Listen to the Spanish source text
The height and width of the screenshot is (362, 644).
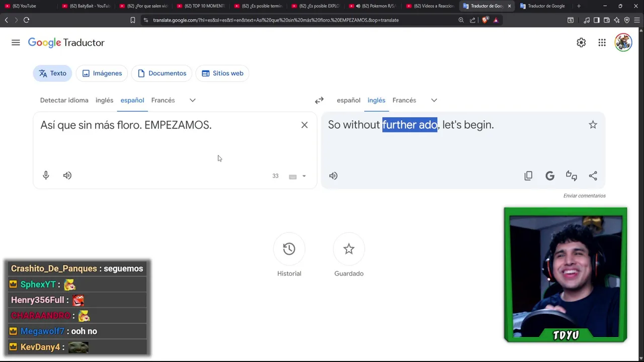point(67,175)
